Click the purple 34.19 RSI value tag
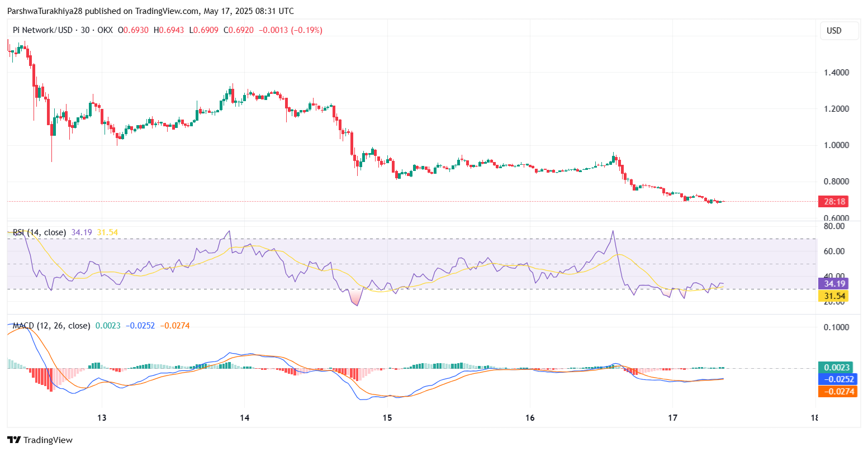The height and width of the screenshot is (452, 868). click(833, 284)
